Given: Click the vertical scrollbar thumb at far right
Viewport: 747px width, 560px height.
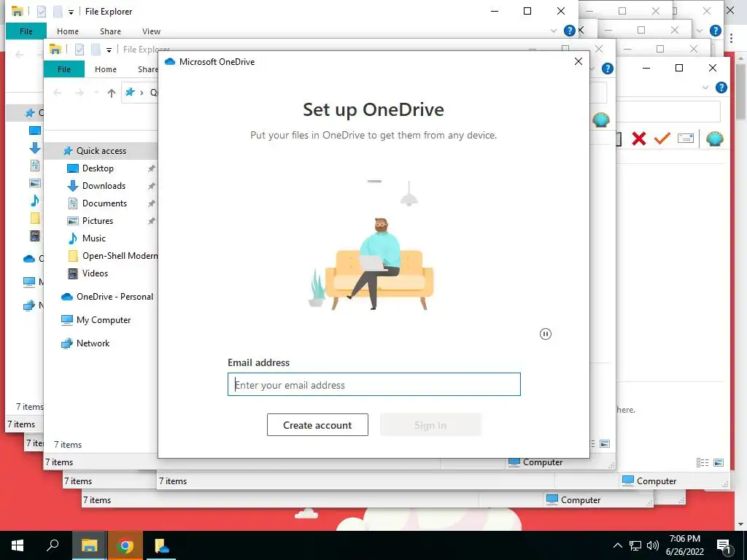Looking at the screenshot, I should point(741,91).
